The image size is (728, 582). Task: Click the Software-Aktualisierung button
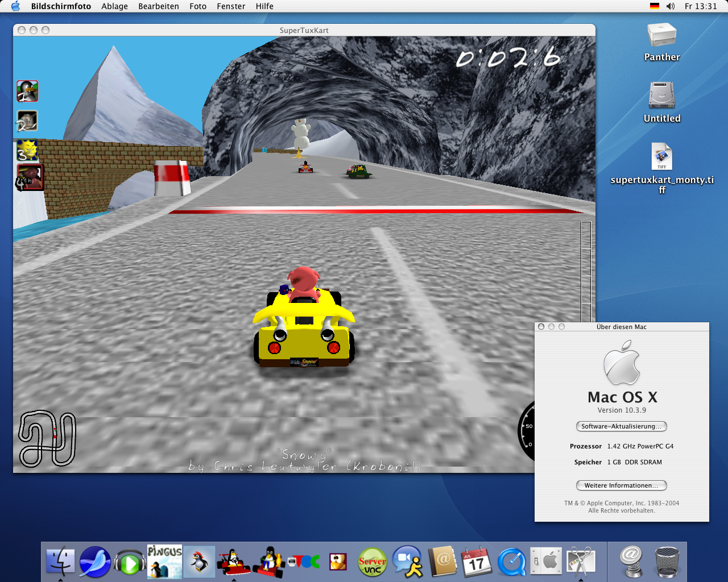(x=621, y=426)
